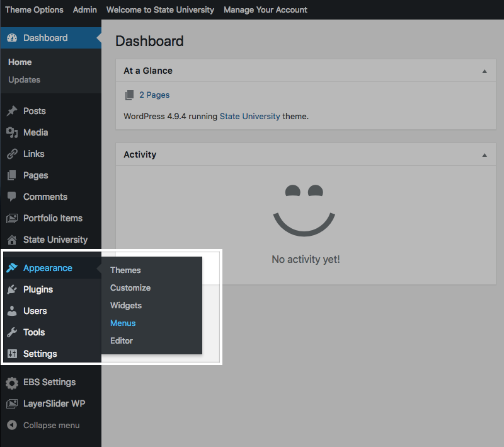Click the Appearance paintbrush icon

coord(12,267)
